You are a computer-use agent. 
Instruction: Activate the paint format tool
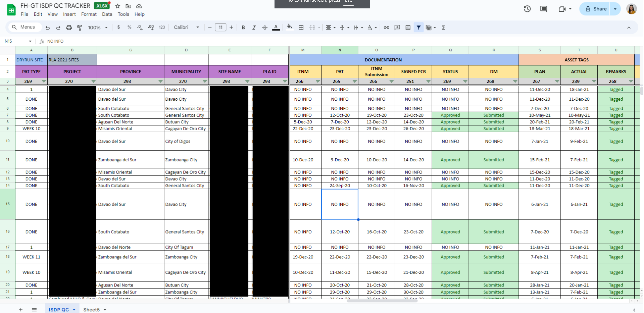(80, 28)
